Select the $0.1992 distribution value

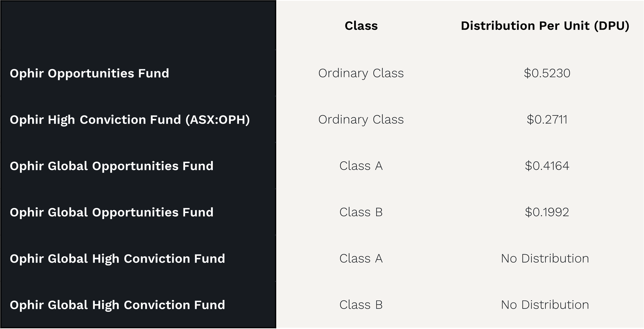coord(547,212)
